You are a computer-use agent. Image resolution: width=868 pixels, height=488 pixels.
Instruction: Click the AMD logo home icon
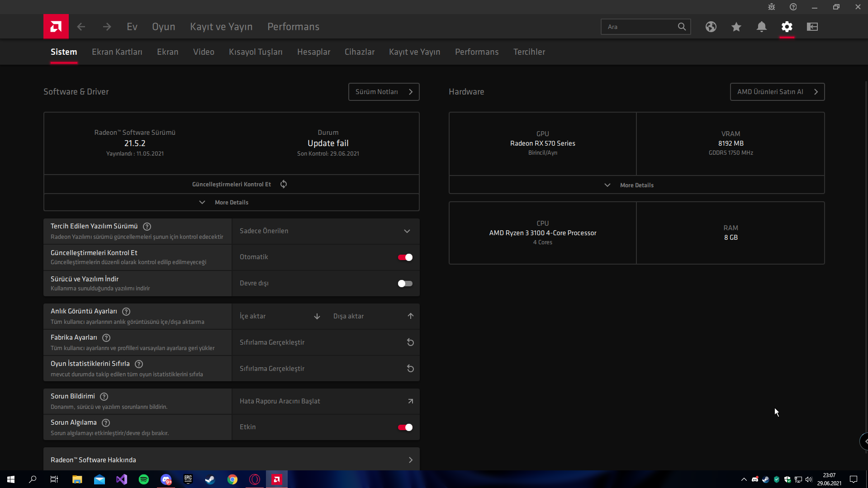point(56,27)
